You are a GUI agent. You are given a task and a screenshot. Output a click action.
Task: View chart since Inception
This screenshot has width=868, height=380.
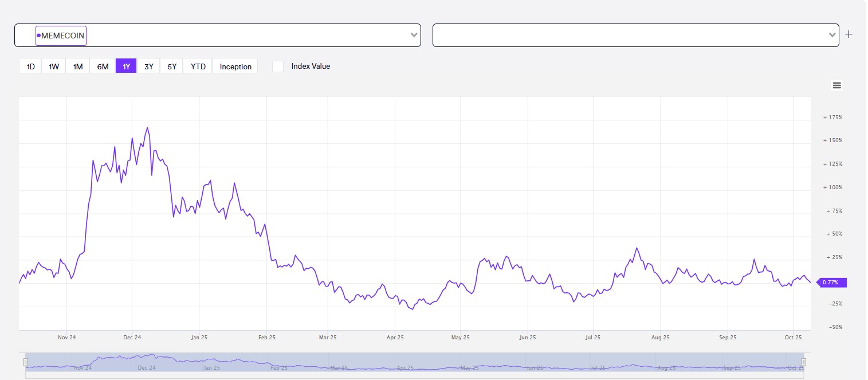[x=235, y=66]
